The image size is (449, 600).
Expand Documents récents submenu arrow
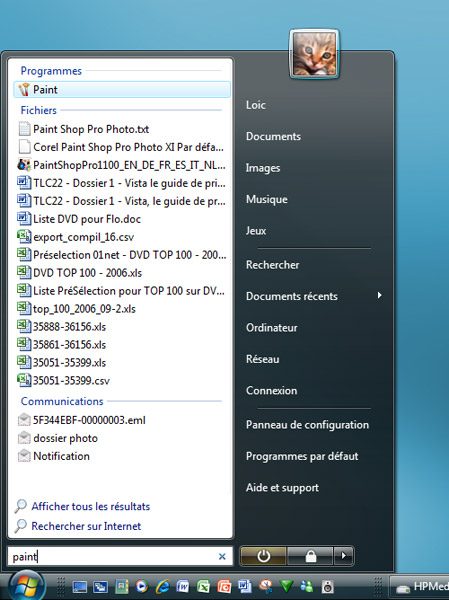pyautogui.click(x=379, y=295)
